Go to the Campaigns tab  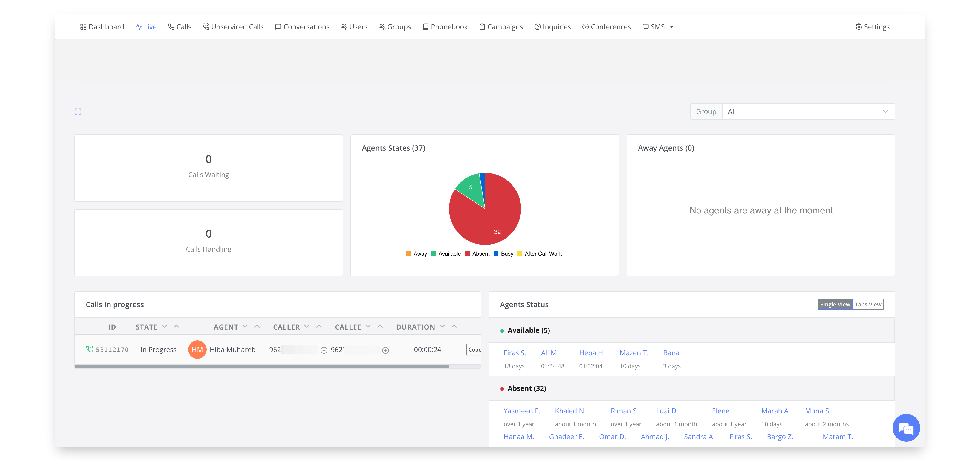pyautogui.click(x=501, y=27)
